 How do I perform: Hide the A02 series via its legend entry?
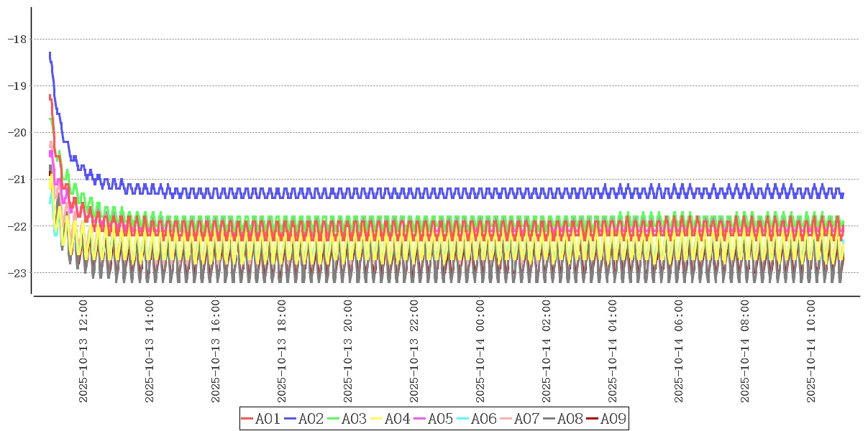pyautogui.click(x=303, y=419)
